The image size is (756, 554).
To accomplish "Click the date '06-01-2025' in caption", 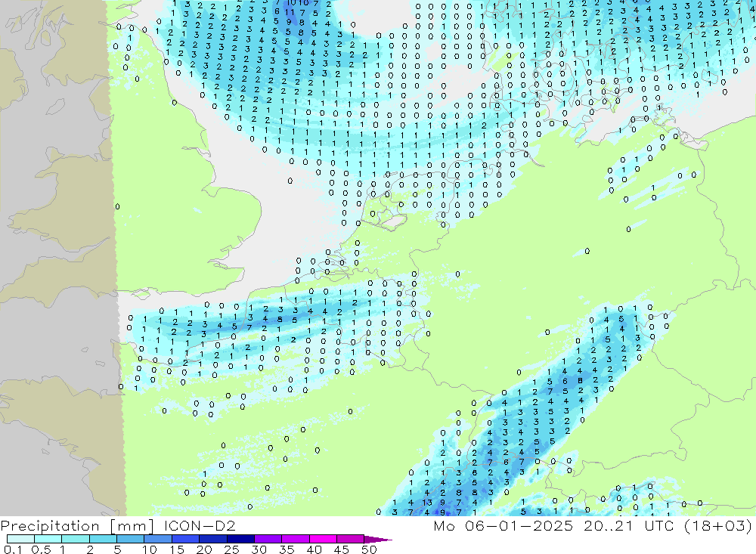I will [x=519, y=525].
